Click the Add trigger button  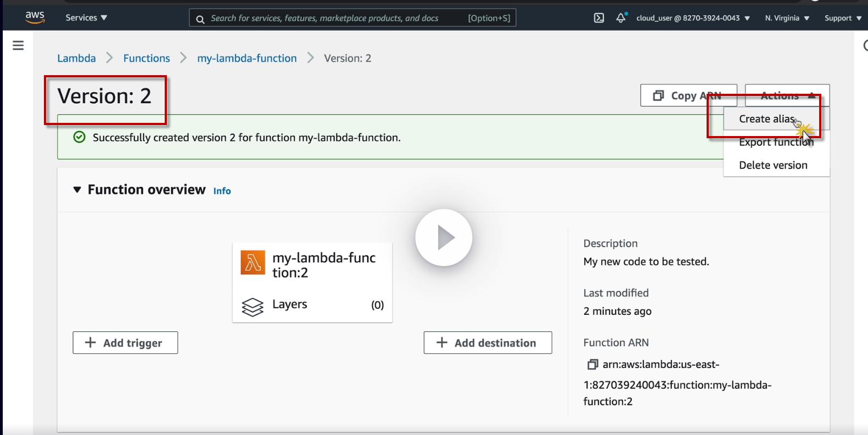[x=125, y=343]
